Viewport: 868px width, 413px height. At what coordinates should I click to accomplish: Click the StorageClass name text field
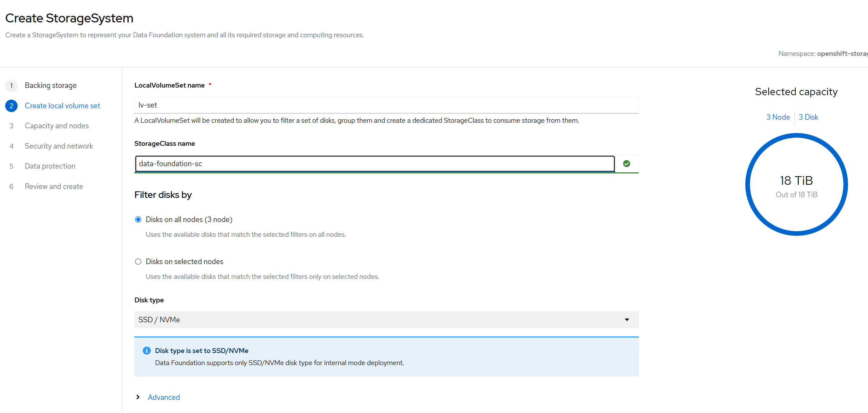click(x=375, y=164)
